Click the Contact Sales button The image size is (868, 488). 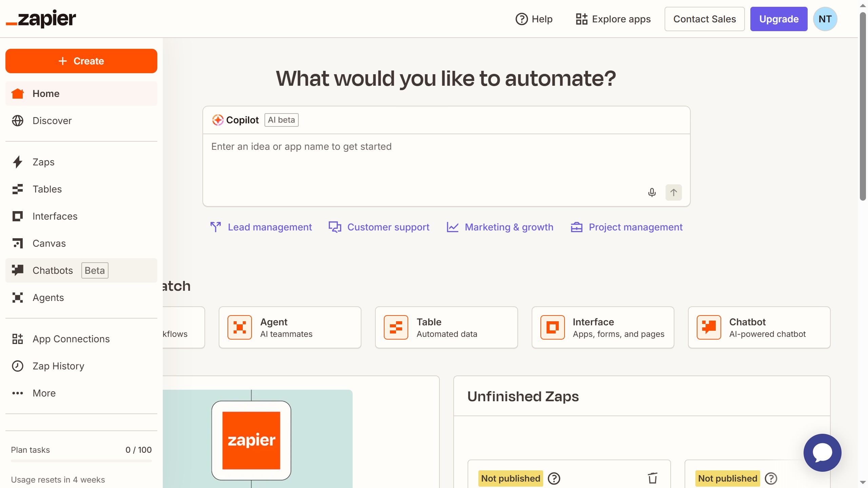tap(705, 19)
